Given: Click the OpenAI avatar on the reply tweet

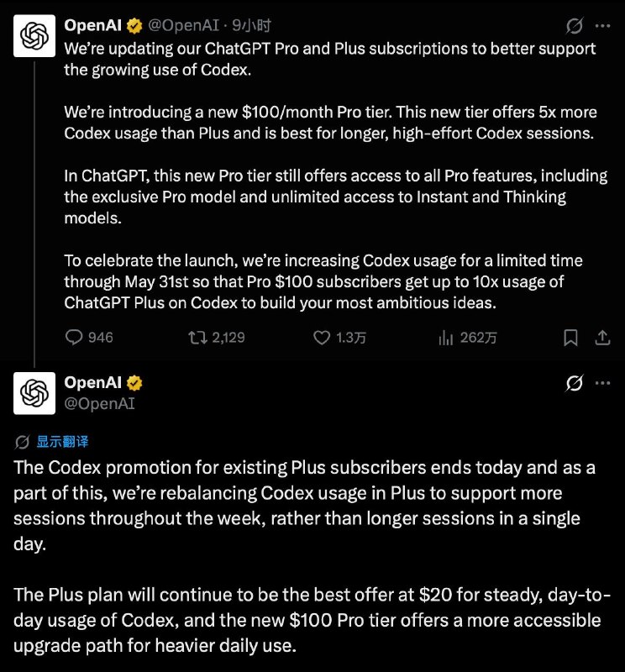Looking at the screenshot, I should click(34, 393).
